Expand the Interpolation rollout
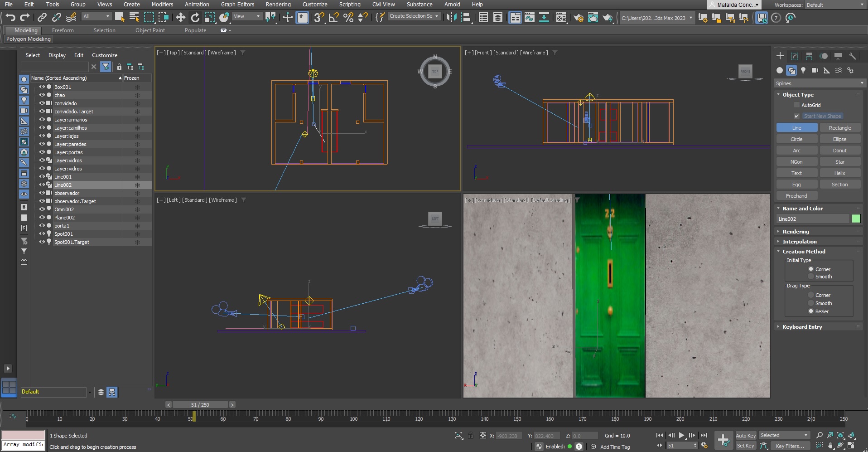Image resolution: width=868 pixels, height=452 pixels. [799, 242]
